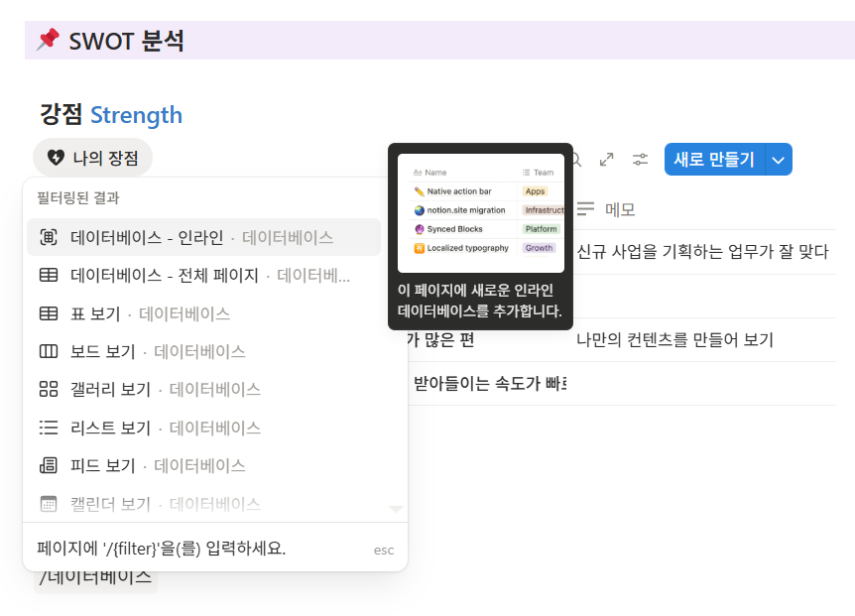Open the database in full page via diagonal arrows icon

606,159
